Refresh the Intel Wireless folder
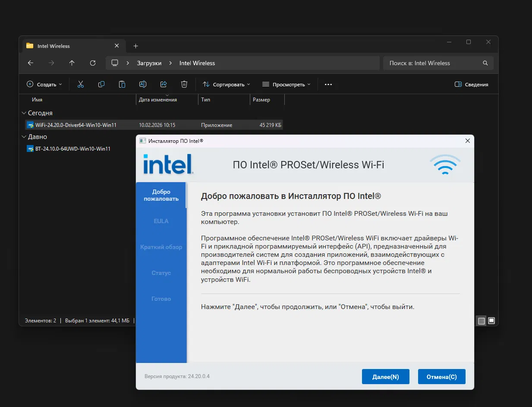 click(x=92, y=63)
